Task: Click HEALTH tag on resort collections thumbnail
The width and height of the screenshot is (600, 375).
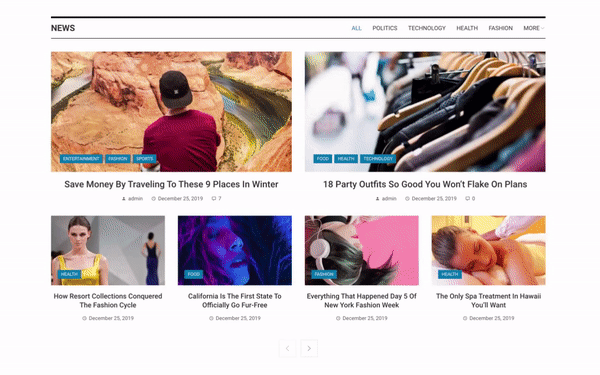Action: 69,274
